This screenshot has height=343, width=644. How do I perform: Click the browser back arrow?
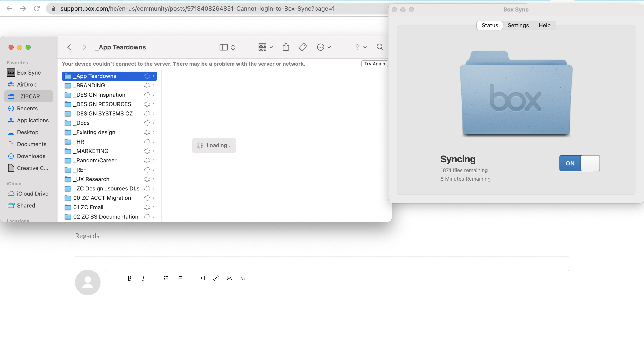pos(10,9)
